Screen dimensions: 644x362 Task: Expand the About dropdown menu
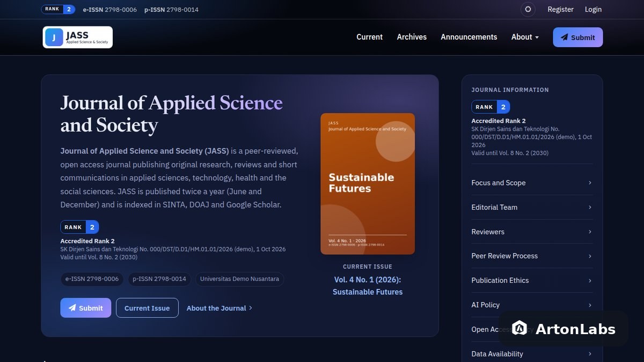coord(525,37)
